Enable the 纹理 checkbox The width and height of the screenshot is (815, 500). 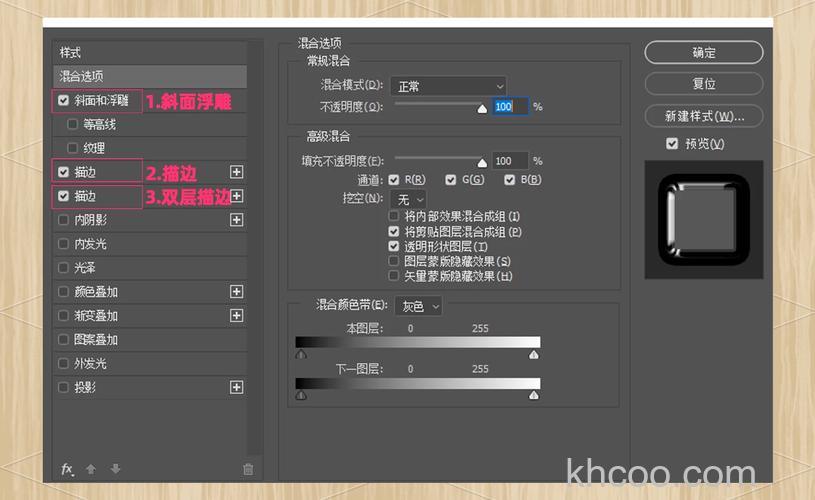(x=73, y=148)
